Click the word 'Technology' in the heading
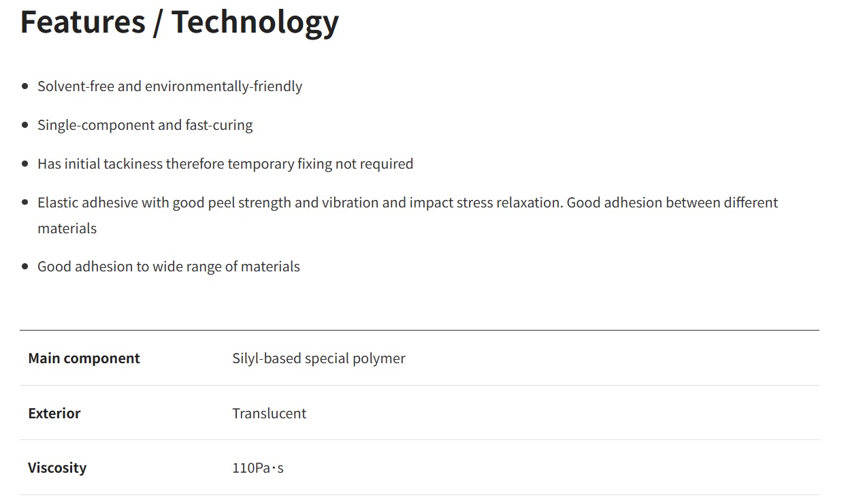 255,22
